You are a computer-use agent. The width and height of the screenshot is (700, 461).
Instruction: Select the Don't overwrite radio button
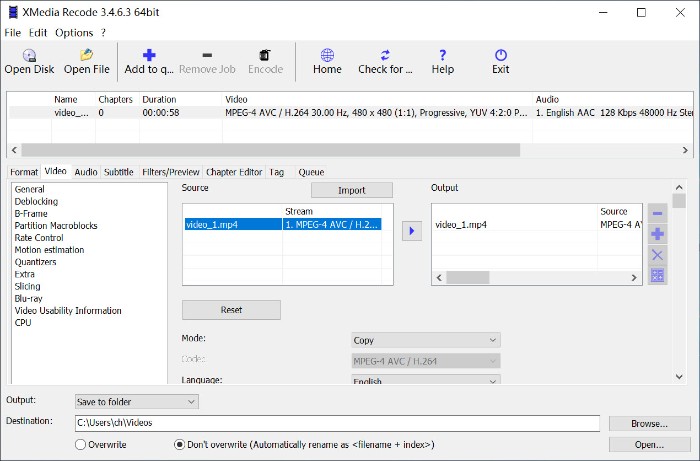179,444
